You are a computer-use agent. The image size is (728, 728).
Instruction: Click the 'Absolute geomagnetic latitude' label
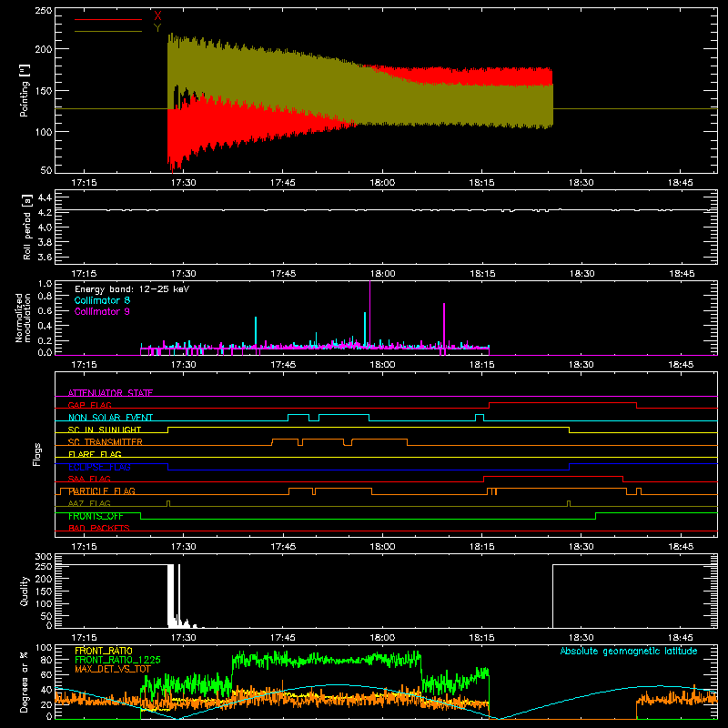click(629, 651)
